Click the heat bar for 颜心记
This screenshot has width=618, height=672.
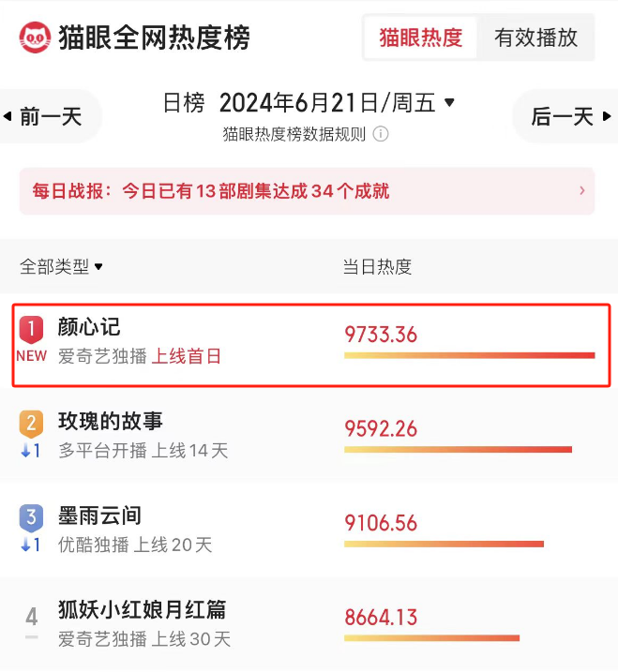click(x=469, y=355)
